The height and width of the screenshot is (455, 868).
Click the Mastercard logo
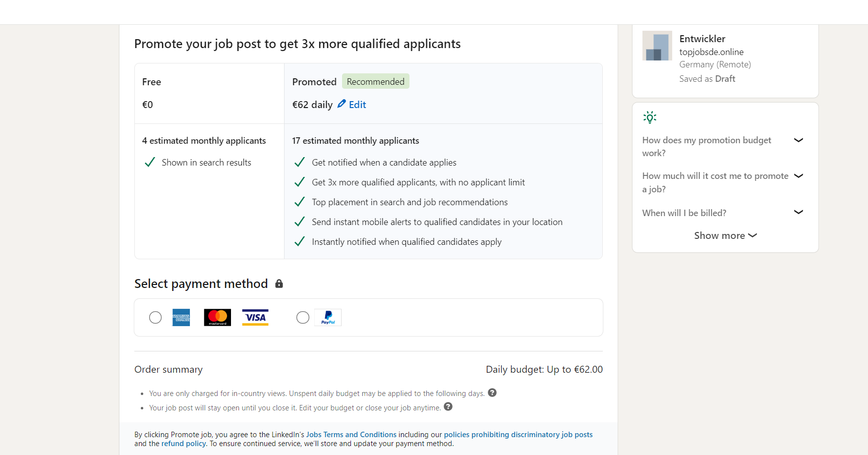(218, 317)
